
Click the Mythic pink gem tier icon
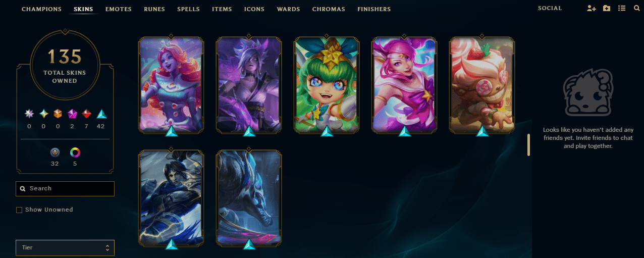click(72, 114)
